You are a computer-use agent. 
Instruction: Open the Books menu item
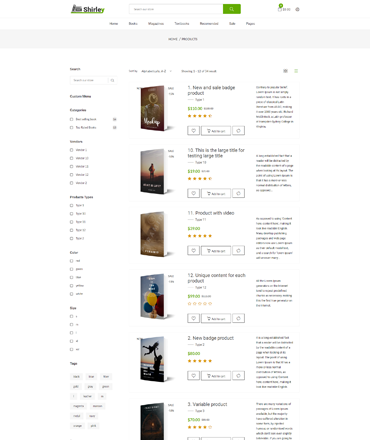pos(133,24)
